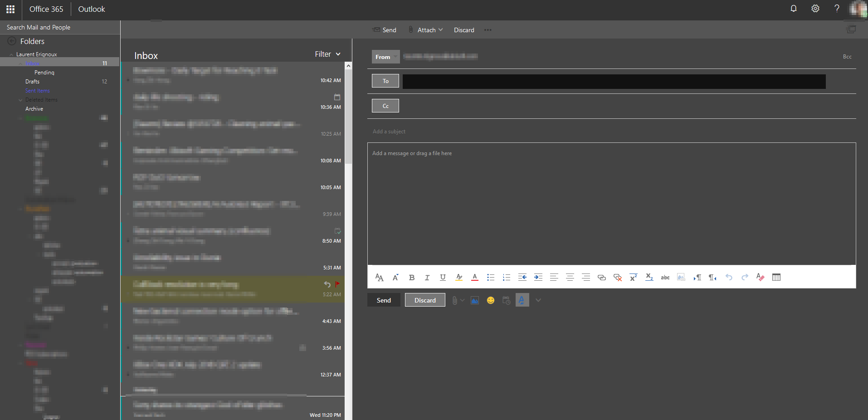Undo the last edit
The height and width of the screenshot is (420, 868).
point(729,277)
